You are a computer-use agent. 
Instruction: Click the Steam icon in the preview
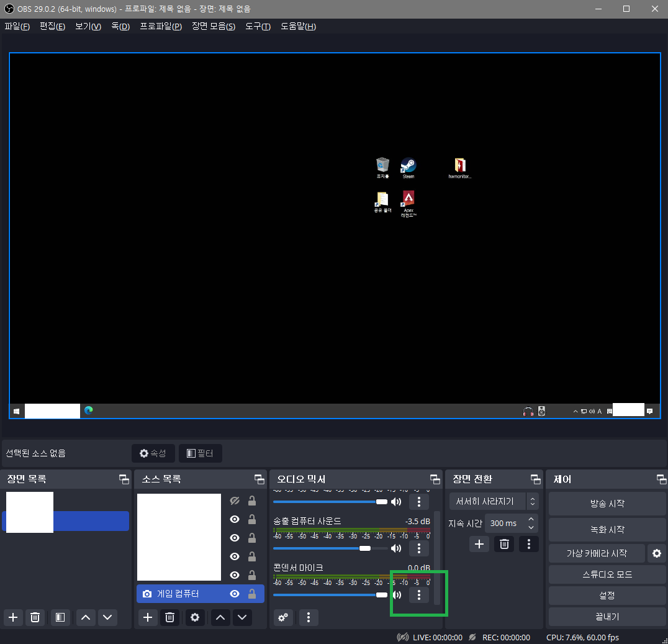point(408,168)
